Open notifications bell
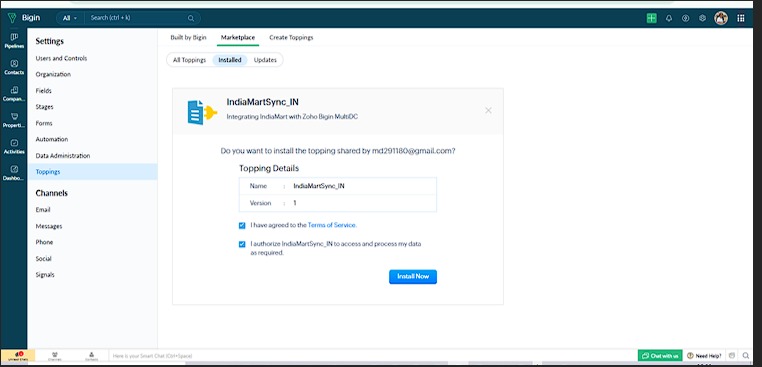Image resolution: width=762 pixels, height=367 pixels. pos(669,18)
